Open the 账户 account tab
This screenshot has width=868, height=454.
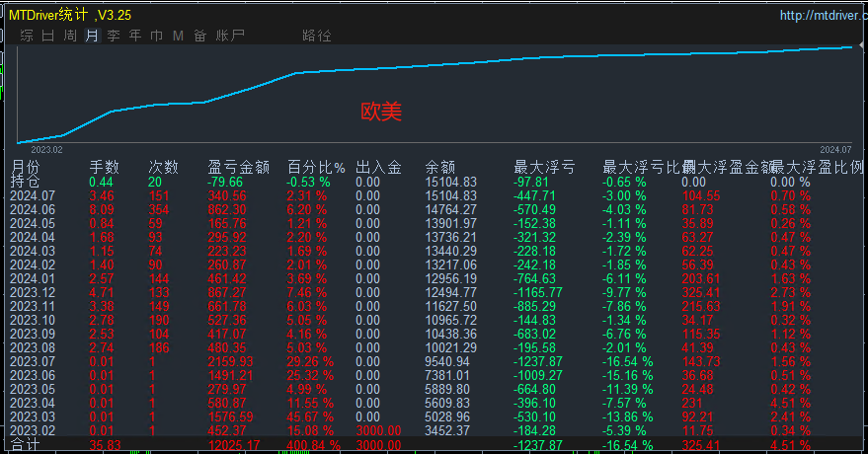pos(230,36)
